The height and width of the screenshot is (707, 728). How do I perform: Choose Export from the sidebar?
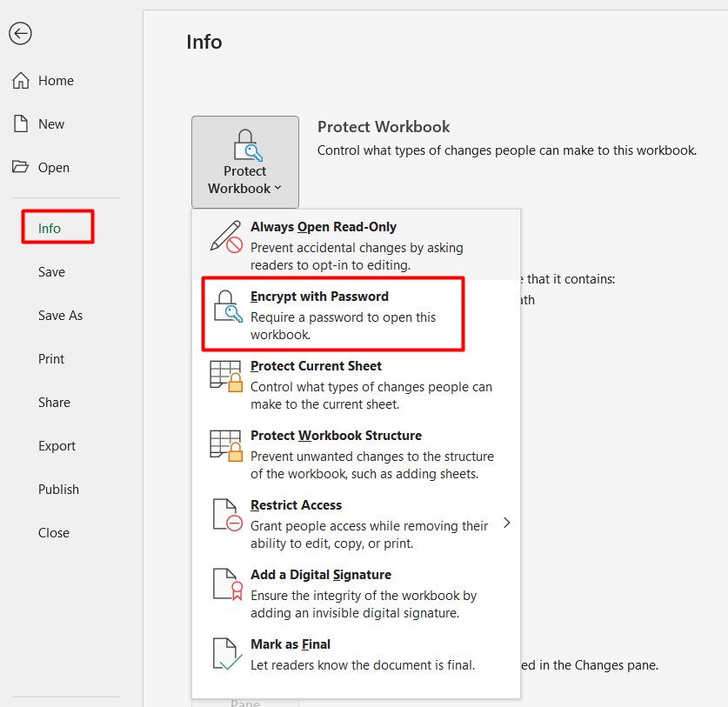(57, 446)
